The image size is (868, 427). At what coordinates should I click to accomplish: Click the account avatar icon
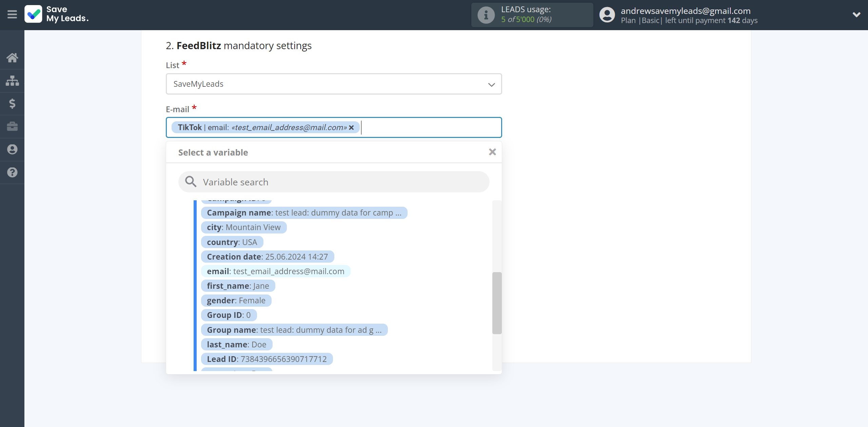coord(607,15)
